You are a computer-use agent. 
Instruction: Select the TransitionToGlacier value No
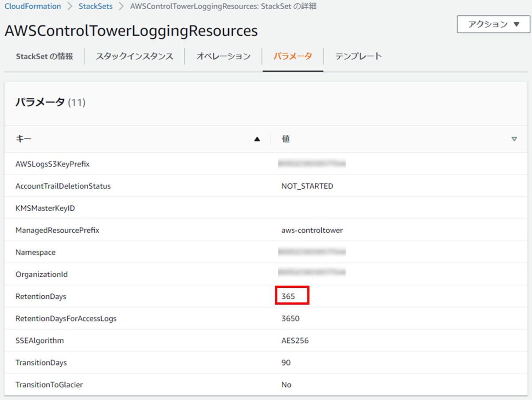[286, 384]
